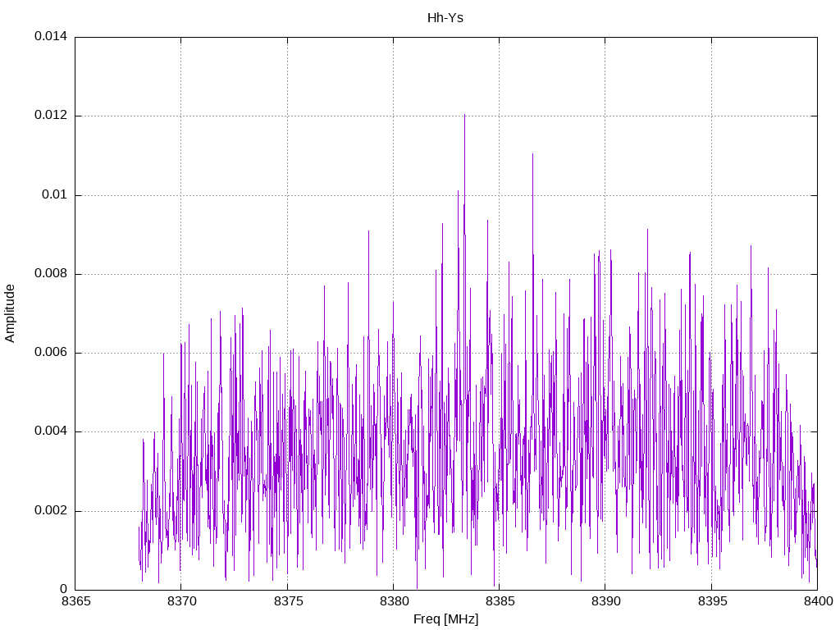
Task: Click the 8370 x-axis tick label
Action: [x=180, y=602]
